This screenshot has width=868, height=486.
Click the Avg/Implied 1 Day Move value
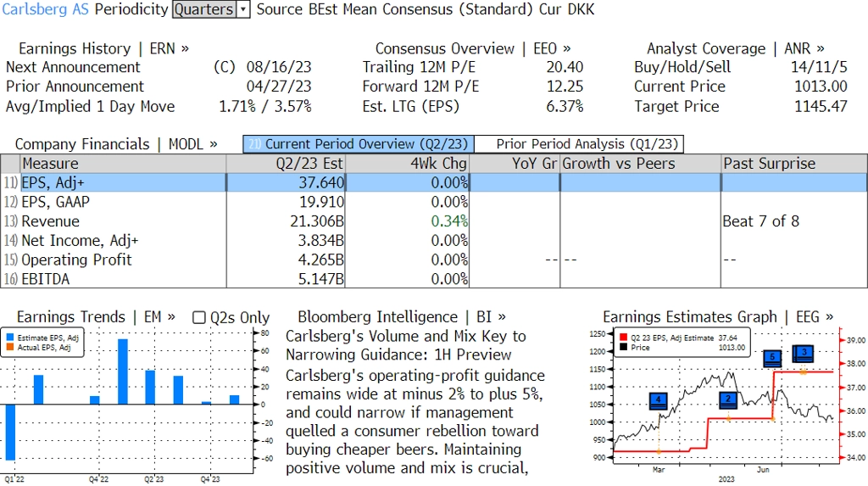click(x=265, y=106)
